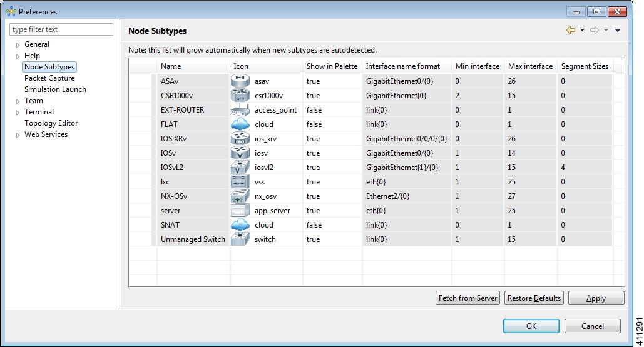Click the Min interface column header
This screenshot has width=644, height=347.
[478, 66]
